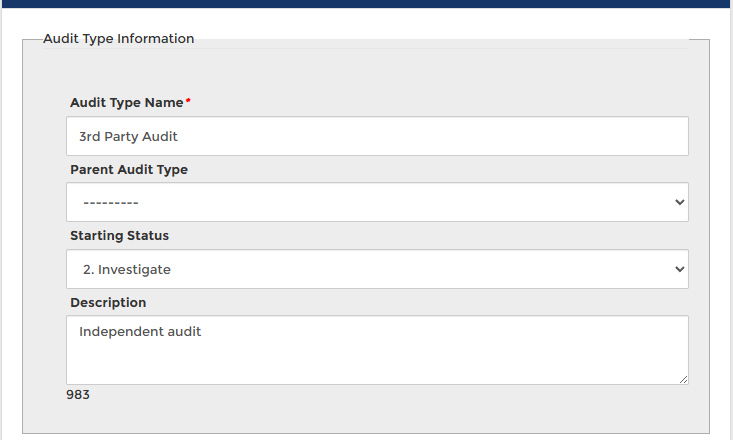Click empty space below the Description box

point(400,410)
